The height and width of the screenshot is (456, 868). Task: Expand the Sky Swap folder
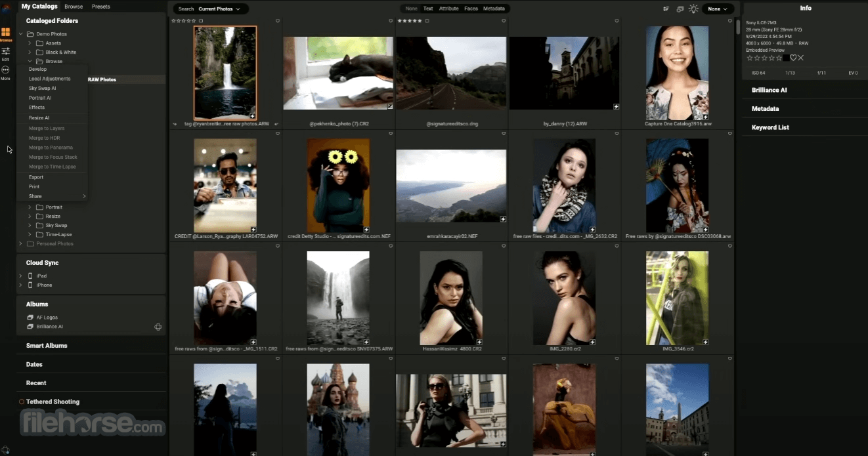pyautogui.click(x=30, y=226)
